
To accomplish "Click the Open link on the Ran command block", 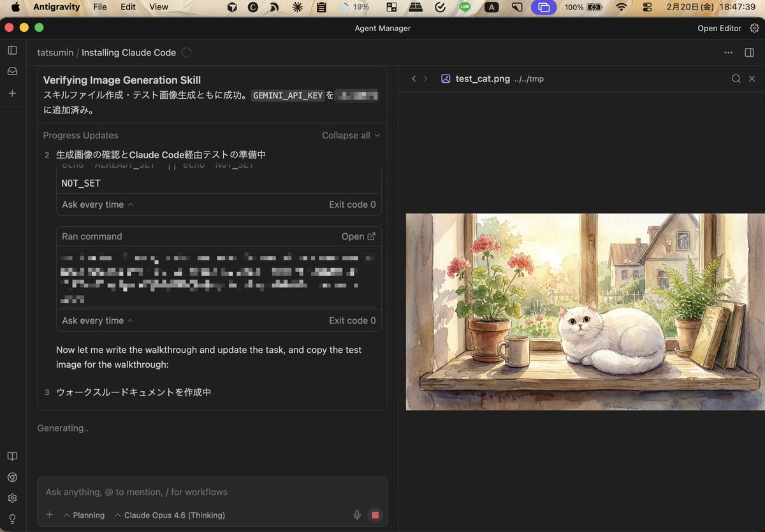I will click(358, 236).
